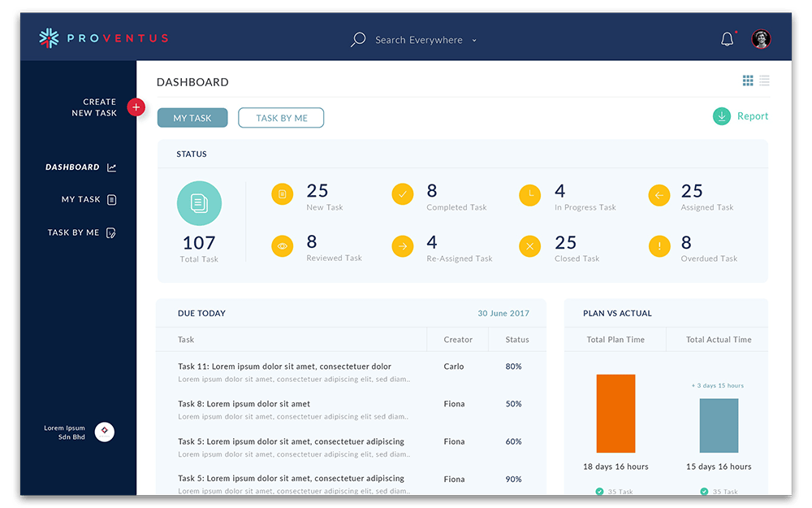The height and width of the screenshot is (508, 812).
Task: Click the Overdue Task exclamation icon
Action: [659, 245]
